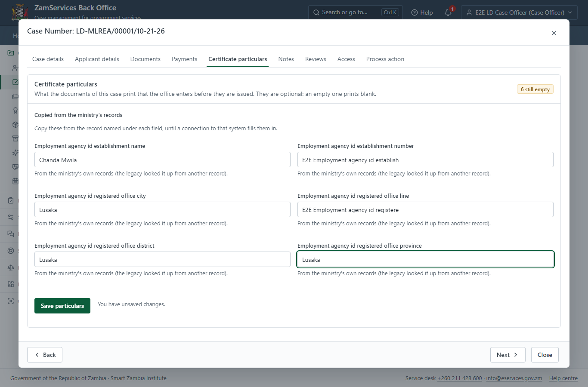The height and width of the screenshot is (387, 588).
Task: Click the service desk phone number link
Action: coord(460,378)
